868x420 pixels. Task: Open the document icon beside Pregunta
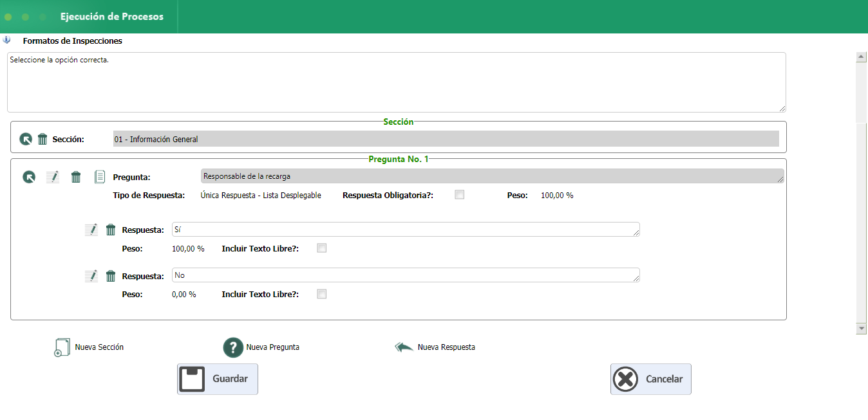pyautogui.click(x=100, y=177)
